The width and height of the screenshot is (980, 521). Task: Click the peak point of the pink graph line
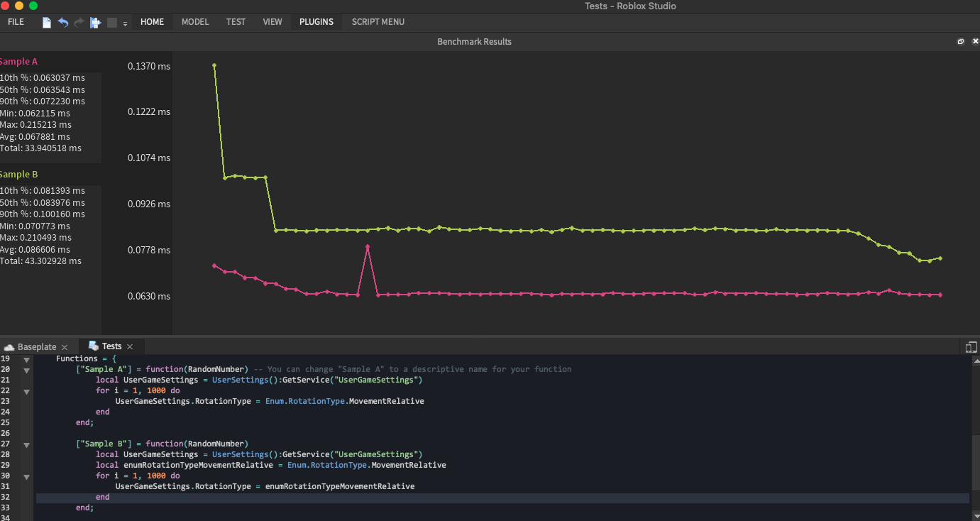coord(368,246)
